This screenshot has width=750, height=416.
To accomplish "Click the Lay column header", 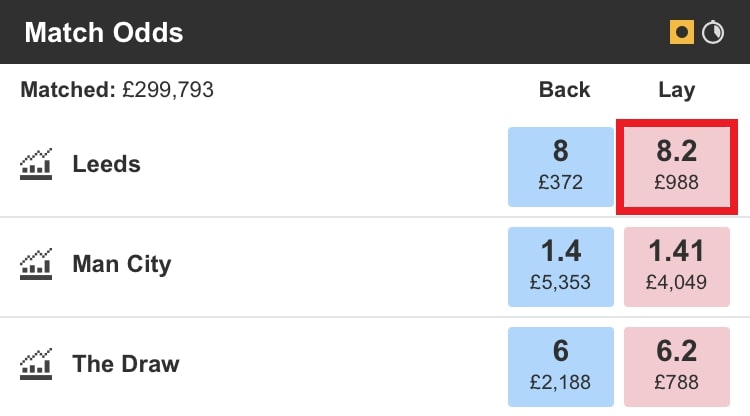I will click(676, 90).
